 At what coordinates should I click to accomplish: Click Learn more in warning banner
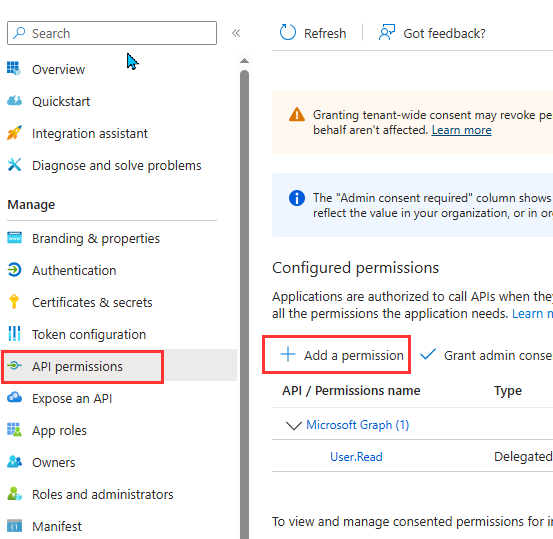[x=461, y=130]
